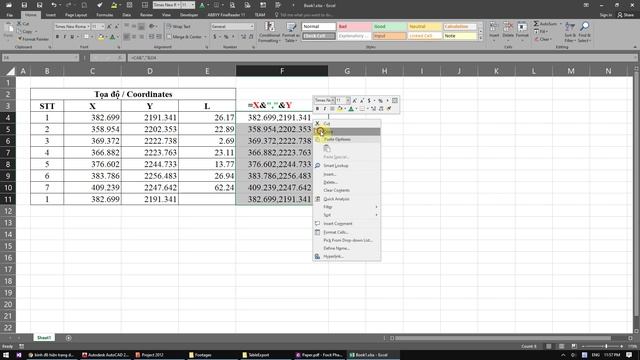Click bold in the floating mini toolbar
The height and width of the screenshot is (360, 640).
317,109
